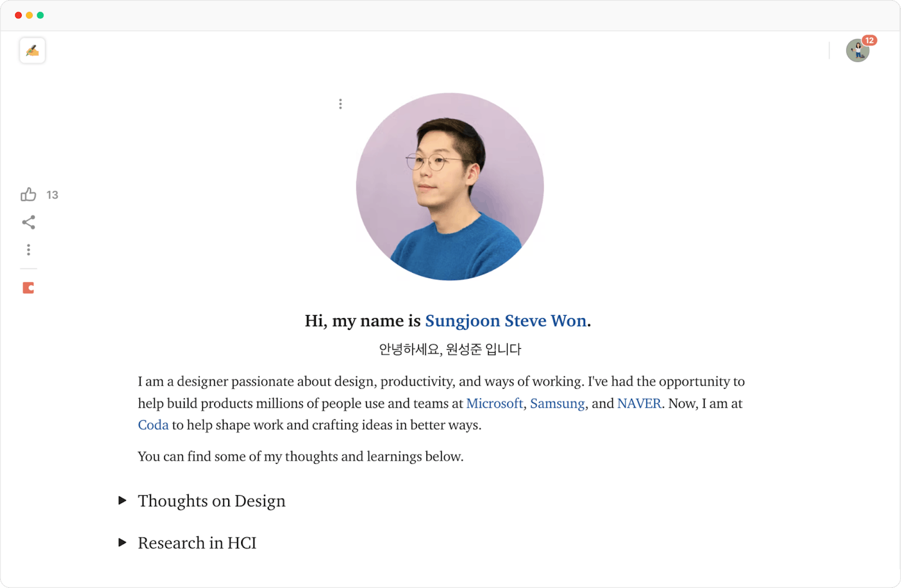Expand Research in HCI disclosure triangle
Viewport: 901px width, 588px height.
(122, 542)
